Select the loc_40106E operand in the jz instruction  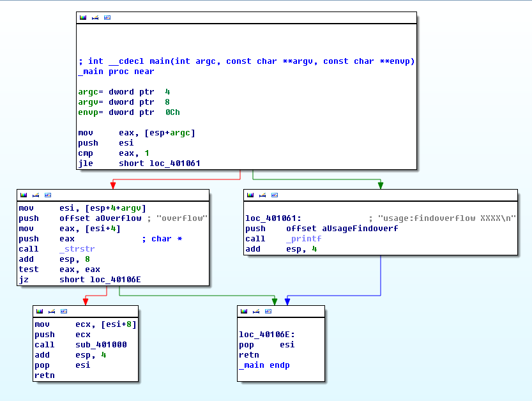(115, 280)
